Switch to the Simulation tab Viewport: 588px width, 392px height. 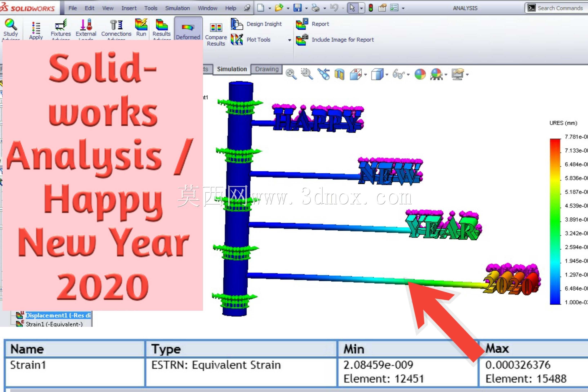232,69
